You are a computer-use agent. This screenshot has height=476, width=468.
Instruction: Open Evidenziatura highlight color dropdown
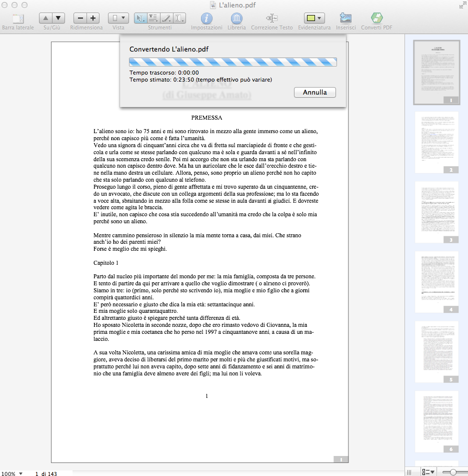pyautogui.click(x=314, y=18)
